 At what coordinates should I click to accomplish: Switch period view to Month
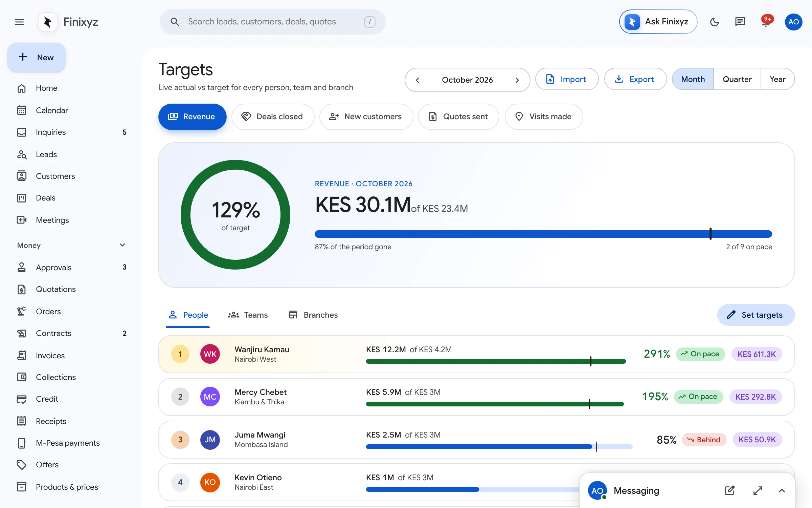coord(693,79)
